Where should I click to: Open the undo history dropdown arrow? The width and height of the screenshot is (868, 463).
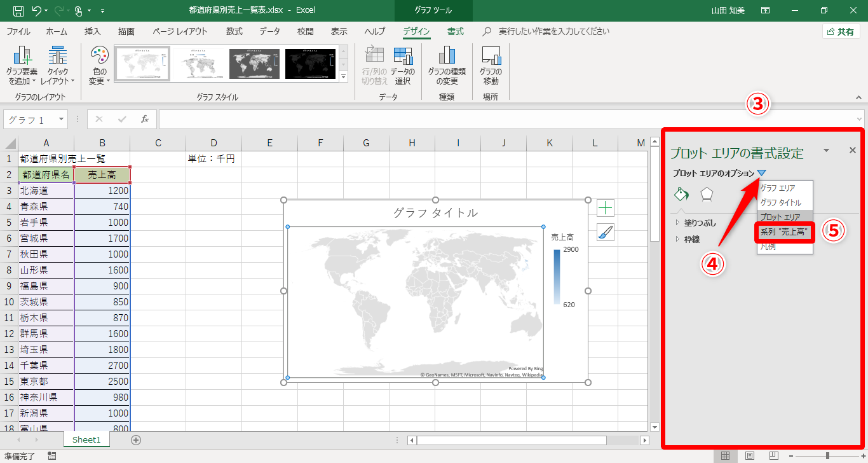[x=46, y=11]
